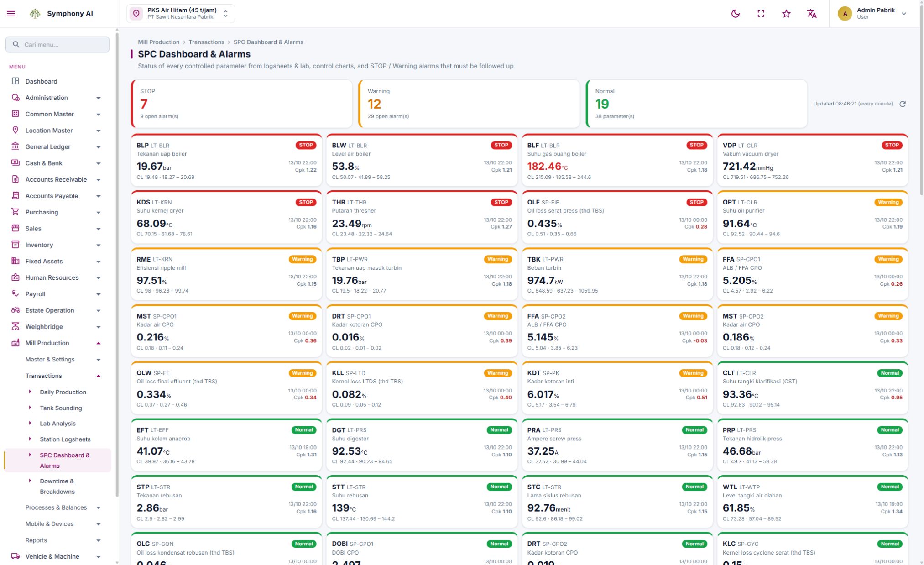924x565 pixels.
Task: Expand the Accounts Receivable menu
Action: click(x=57, y=179)
